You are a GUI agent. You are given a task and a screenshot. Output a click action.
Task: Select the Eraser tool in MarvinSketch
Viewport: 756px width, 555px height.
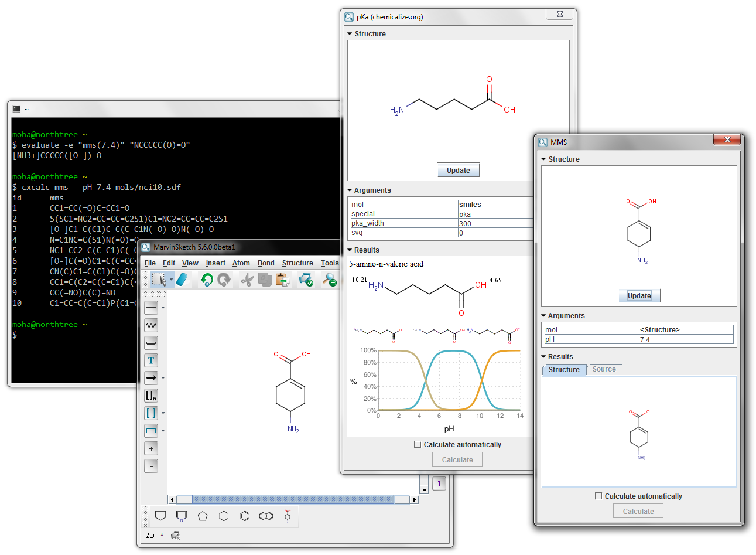click(182, 280)
